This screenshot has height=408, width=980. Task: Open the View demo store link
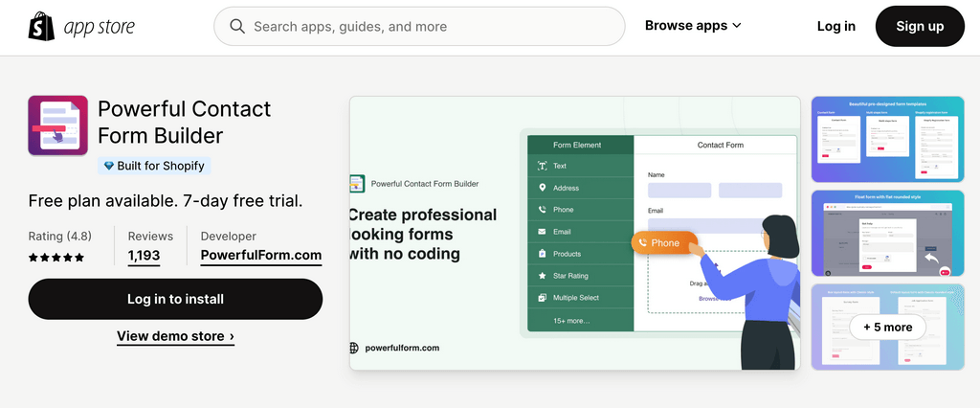tap(176, 336)
